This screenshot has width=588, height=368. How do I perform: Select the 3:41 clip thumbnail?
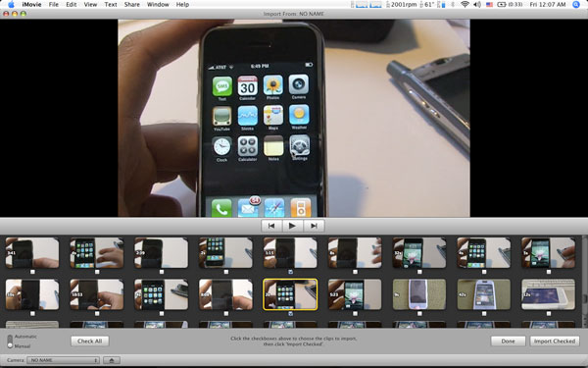coord(32,253)
